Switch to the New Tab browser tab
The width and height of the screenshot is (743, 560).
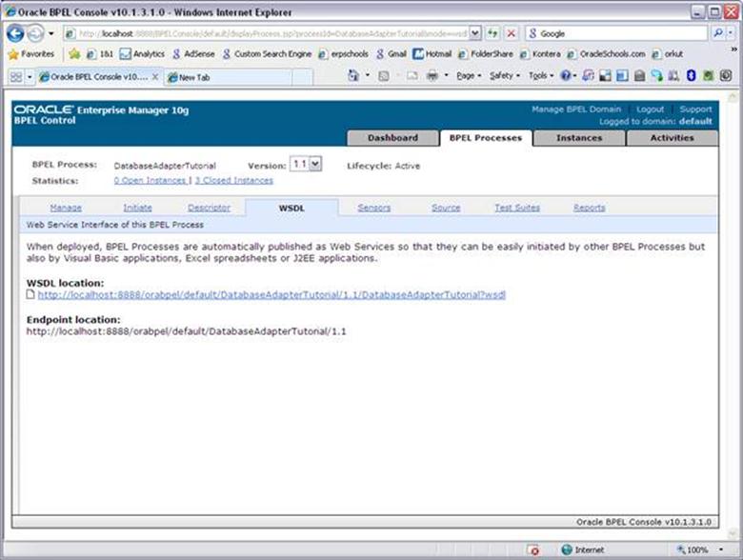[x=228, y=77]
